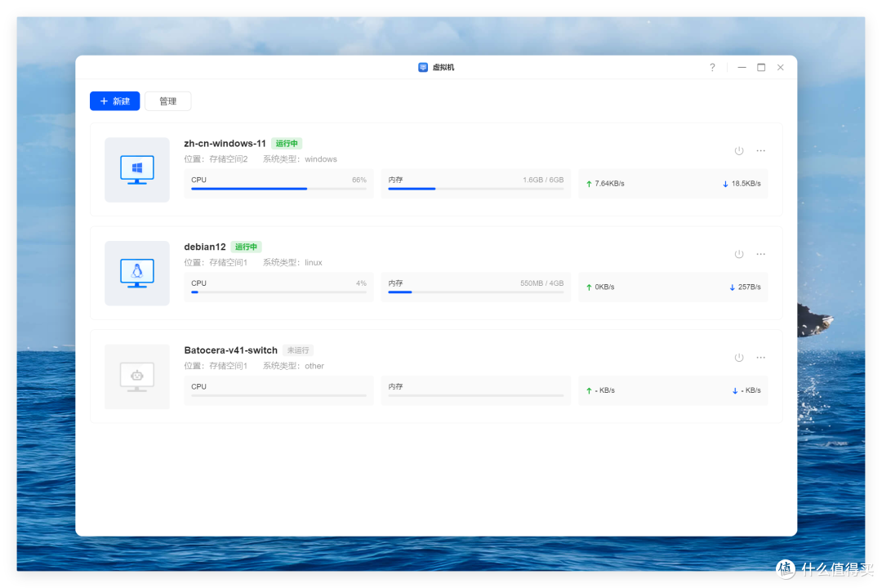
Task: Maximize the 虚拟机 window
Action: pos(761,68)
